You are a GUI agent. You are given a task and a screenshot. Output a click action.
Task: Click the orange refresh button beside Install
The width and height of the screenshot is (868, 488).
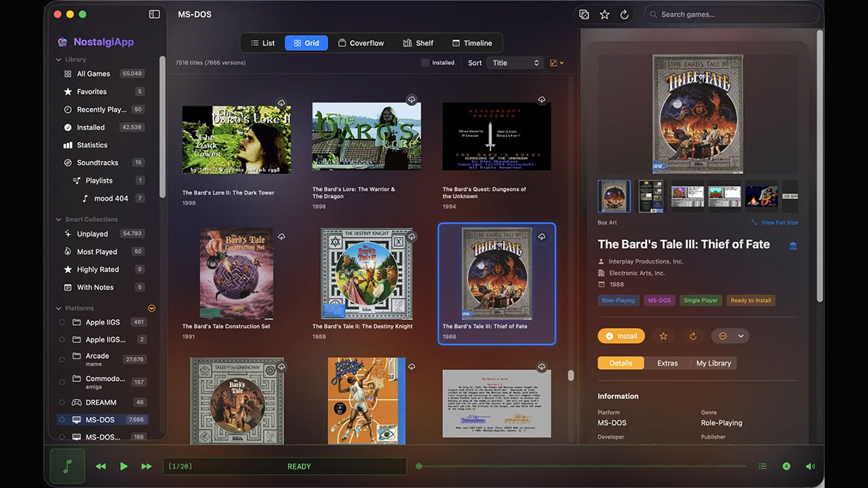click(x=692, y=336)
